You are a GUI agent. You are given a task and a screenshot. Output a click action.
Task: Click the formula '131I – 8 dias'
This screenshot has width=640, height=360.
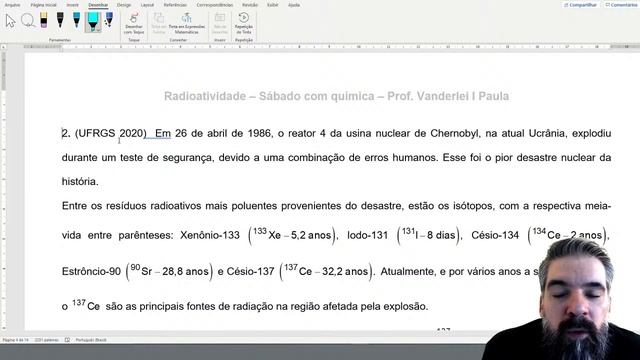pos(429,235)
